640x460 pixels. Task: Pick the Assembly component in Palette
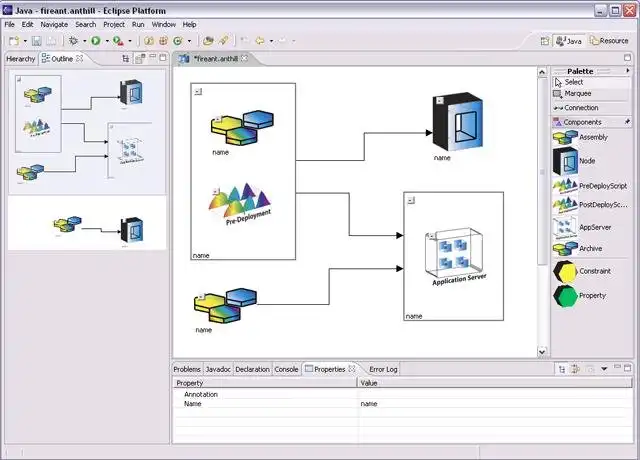tap(592, 138)
